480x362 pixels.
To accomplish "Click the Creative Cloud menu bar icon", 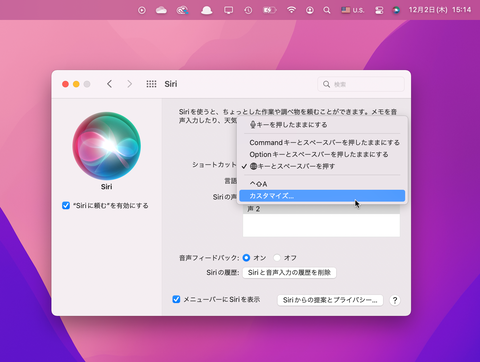I will (182, 10).
